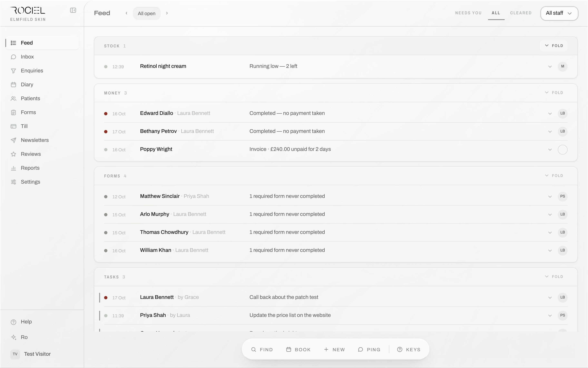Screen dimensions: 588x368
Task: Expand William Khan row chevron
Action: 550,251
